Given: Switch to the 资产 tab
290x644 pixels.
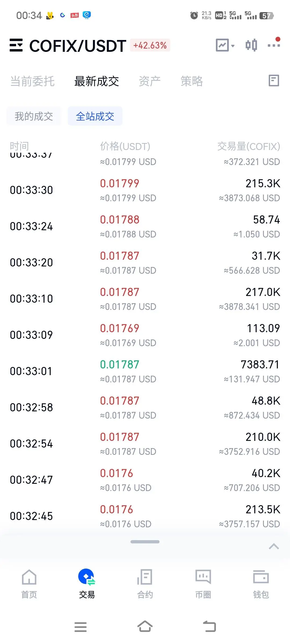Looking at the screenshot, I should coord(150,81).
